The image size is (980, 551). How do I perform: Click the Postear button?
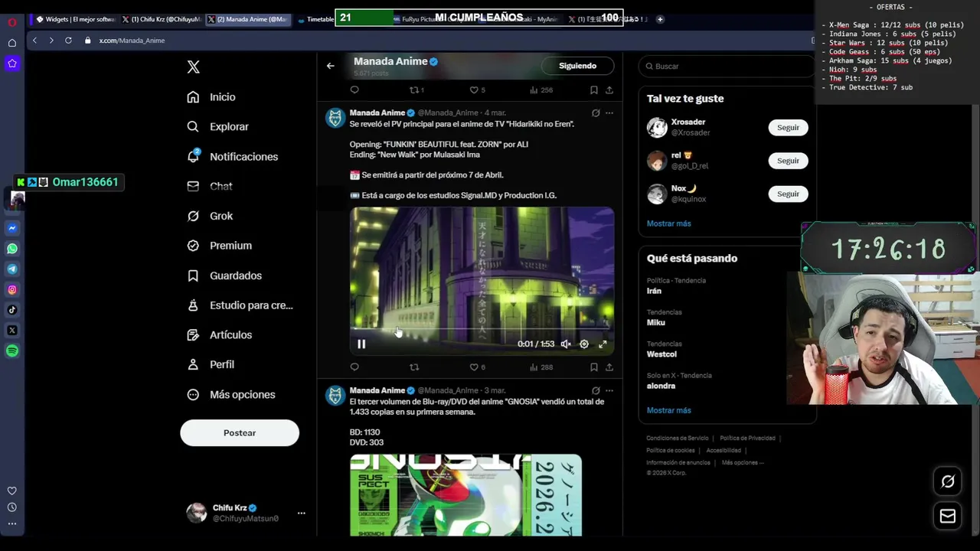(x=240, y=433)
